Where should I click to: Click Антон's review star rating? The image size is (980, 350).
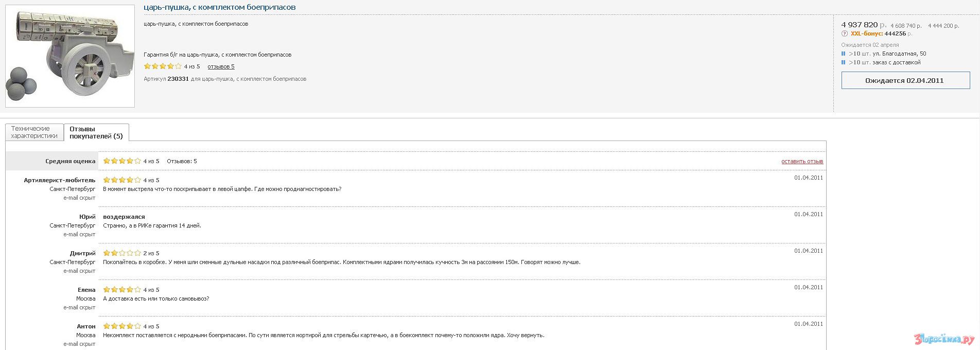click(122, 326)
